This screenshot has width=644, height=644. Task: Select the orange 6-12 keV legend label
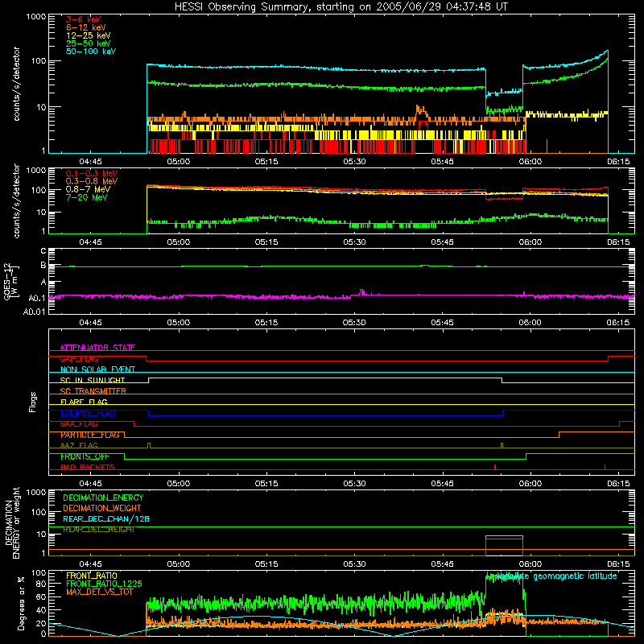click(x=86, y=27)
